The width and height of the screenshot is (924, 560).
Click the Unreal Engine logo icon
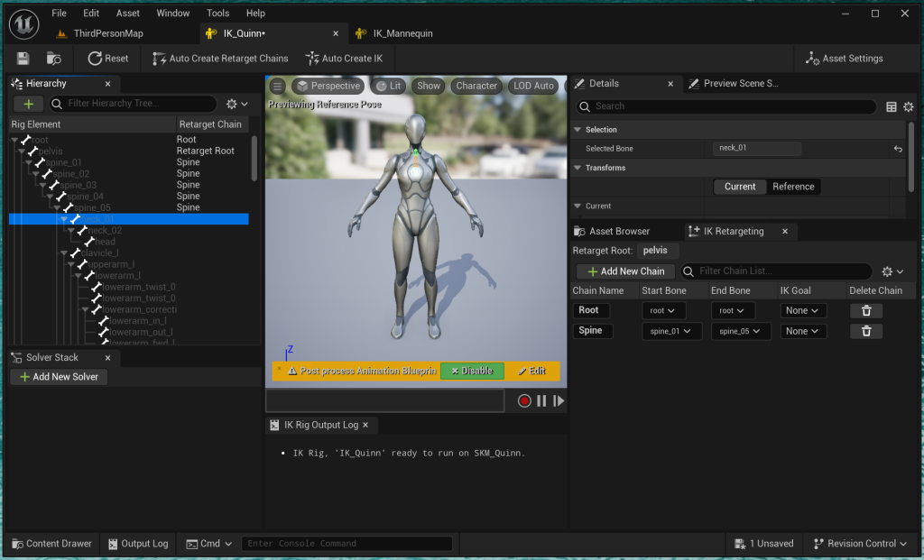(24, 24)
